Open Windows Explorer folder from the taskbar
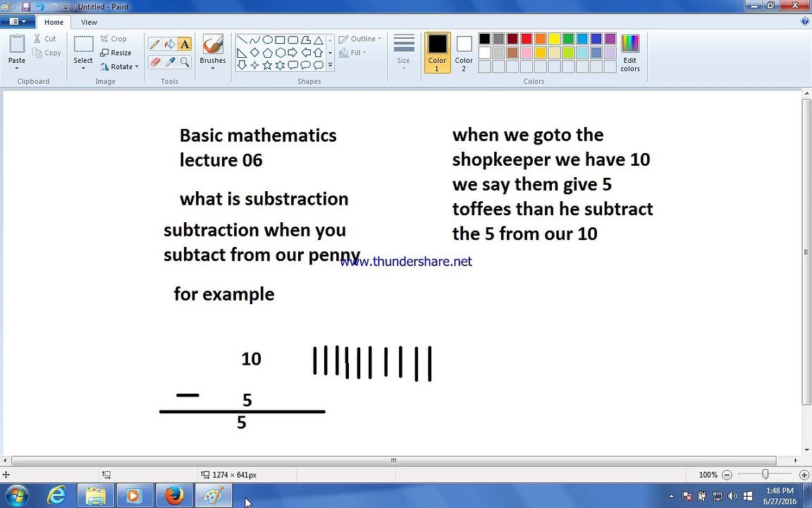 pyautogui.click(x=95, y=496)
